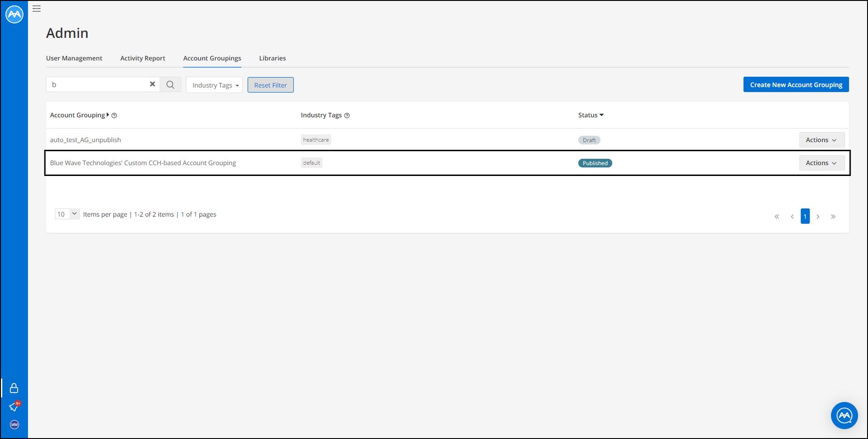Viewport: 868px width, 439px height.
Task: Switch to the Activity Report tab
Action: (143, 58)
